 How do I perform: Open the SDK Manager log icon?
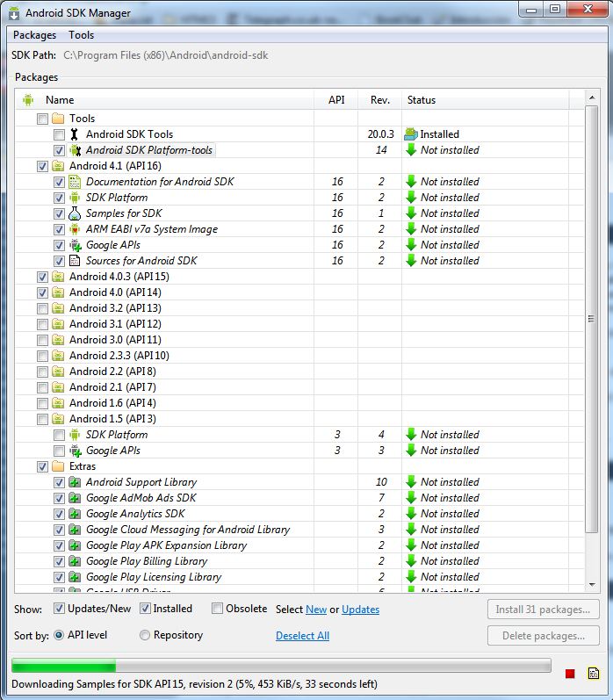coord(594,674)
